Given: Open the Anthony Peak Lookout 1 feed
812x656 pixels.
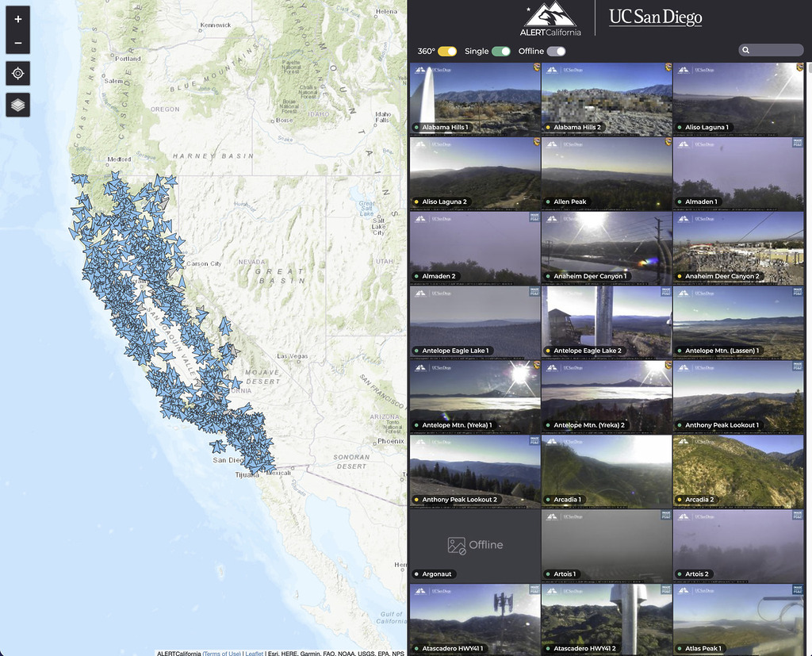Looking at the screenshot, I should pyautogui.click(x=737, y=396).
